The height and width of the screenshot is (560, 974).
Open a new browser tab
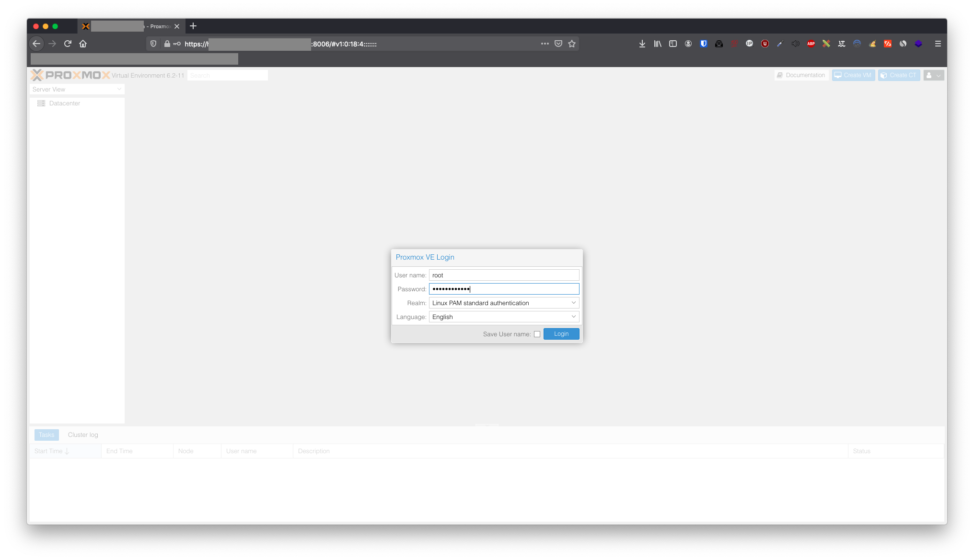[193, 26]
